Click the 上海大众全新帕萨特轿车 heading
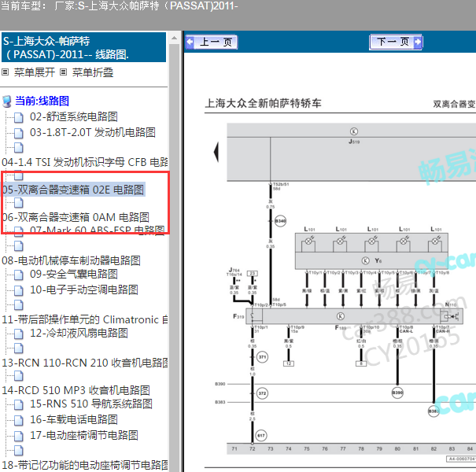Image resolution: width=476 pixels, height=472 pixels. pyautogui.click(x=264, y=104)
